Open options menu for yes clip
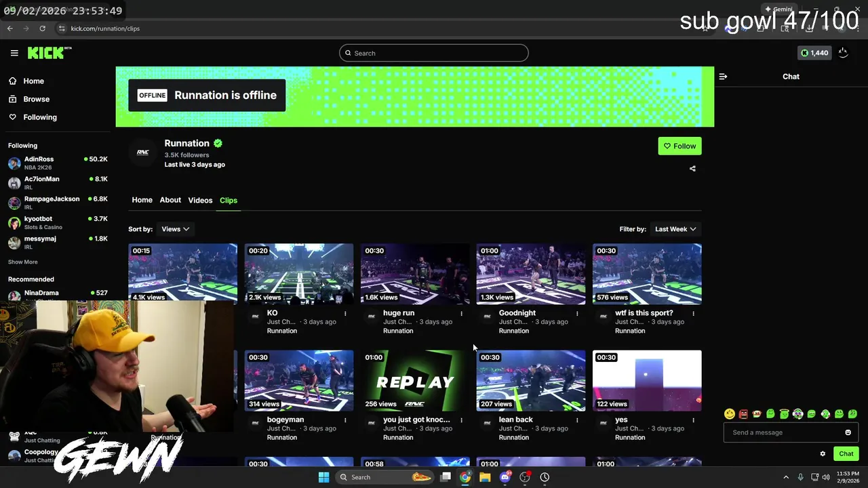 coord(693,420)
